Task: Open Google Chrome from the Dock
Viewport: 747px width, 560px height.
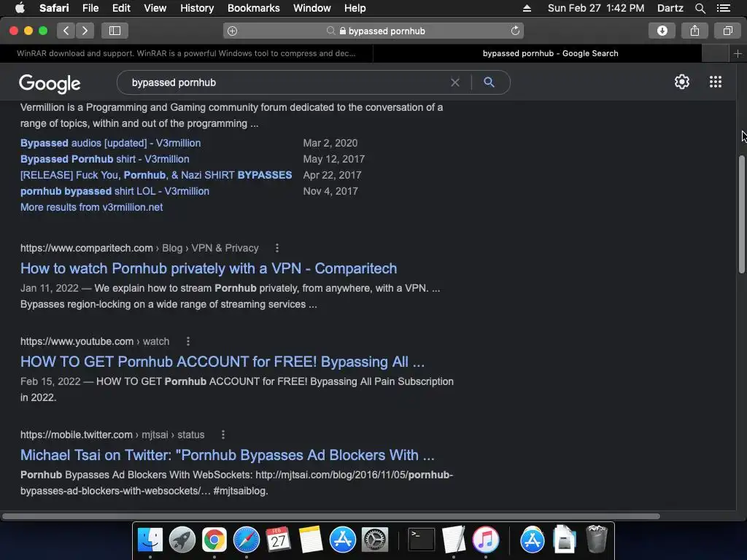Action: pos(214,540)
